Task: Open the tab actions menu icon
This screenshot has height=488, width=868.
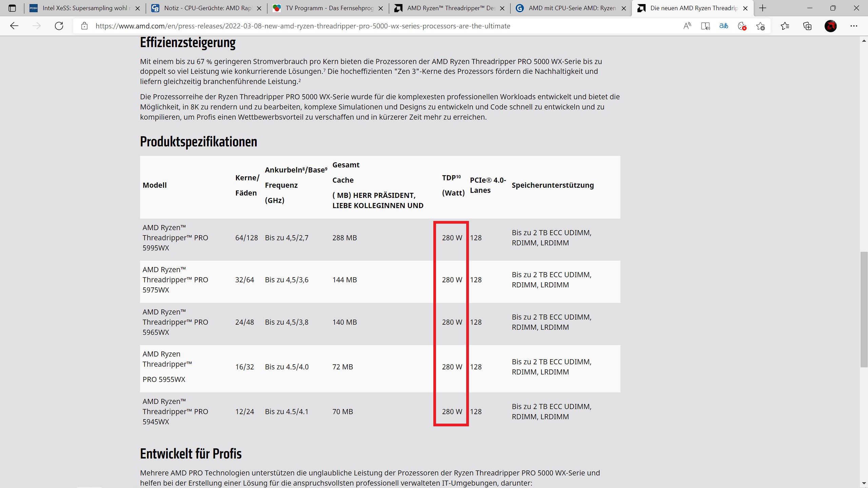Action: pos(12,8)
